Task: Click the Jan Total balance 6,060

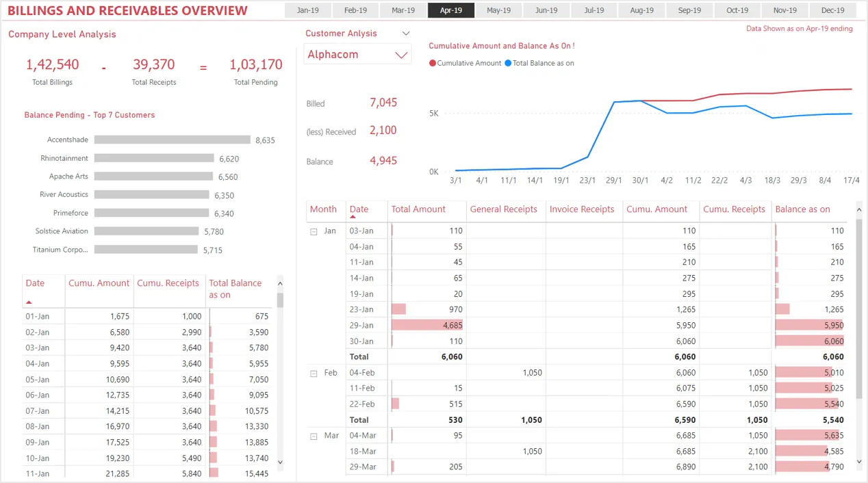Action: click(x=833, y=357)
